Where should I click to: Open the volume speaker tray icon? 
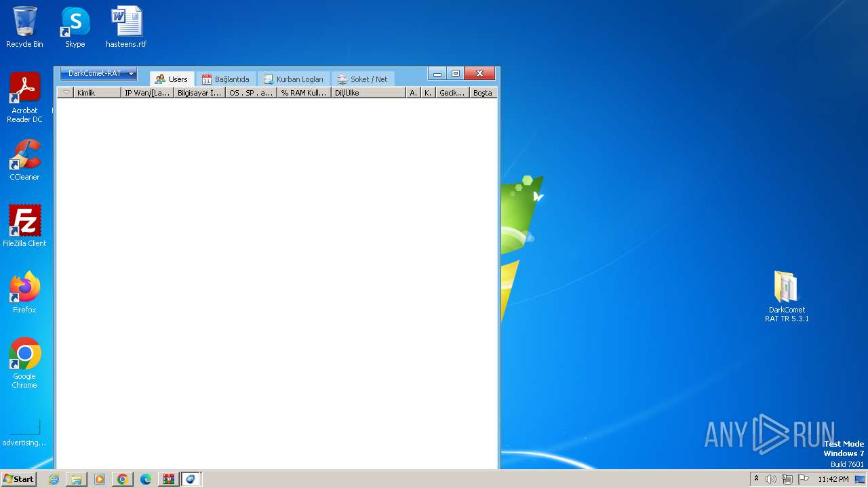coord(771,479)
